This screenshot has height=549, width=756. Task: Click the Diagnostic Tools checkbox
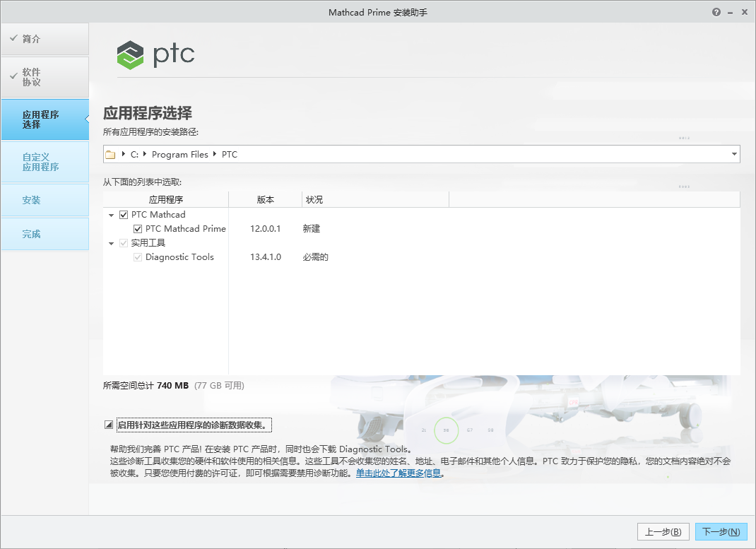pos(138,257)
